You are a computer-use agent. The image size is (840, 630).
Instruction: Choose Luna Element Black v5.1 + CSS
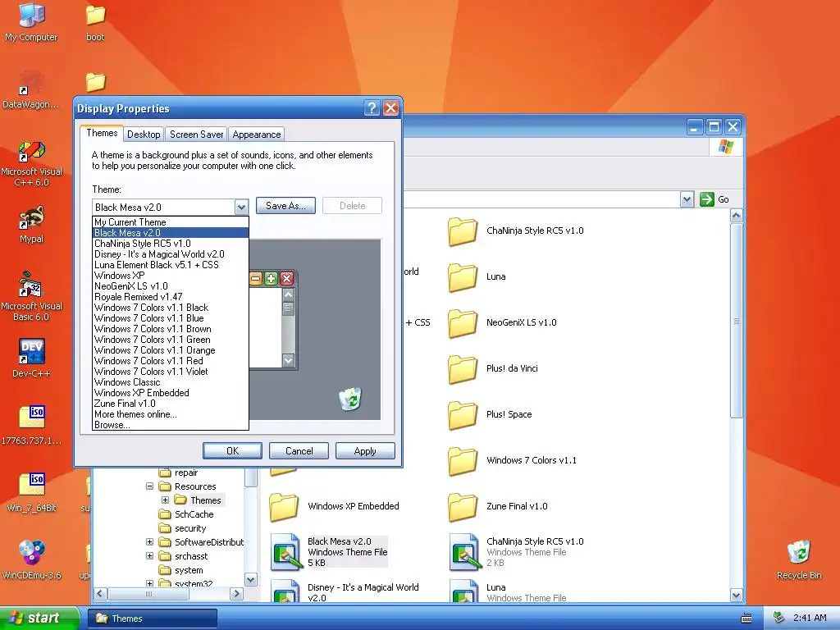pyautogui.click(x=171, y=265)
